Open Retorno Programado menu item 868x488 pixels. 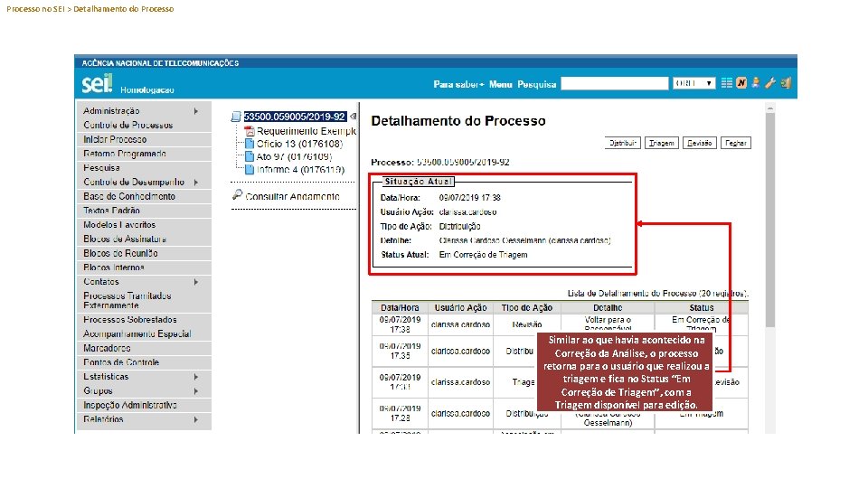click(144, 154)
